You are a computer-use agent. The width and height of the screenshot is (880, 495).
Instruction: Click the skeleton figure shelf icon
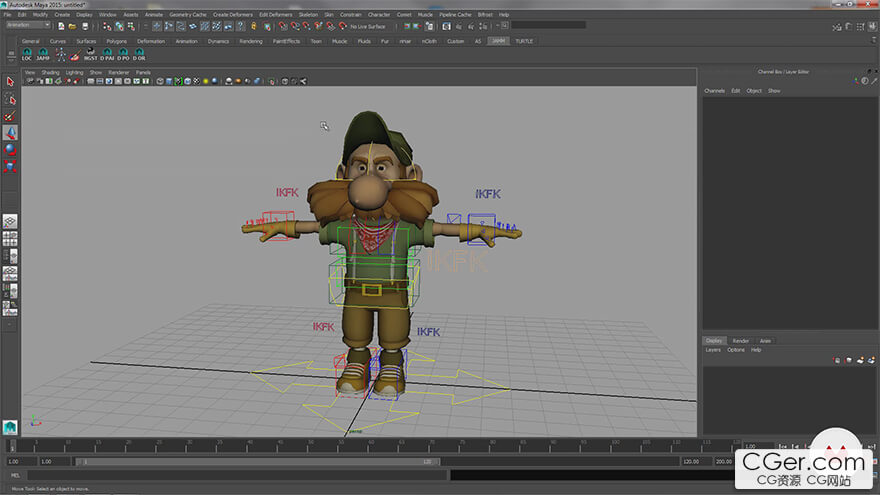click(x=62, y=54)
